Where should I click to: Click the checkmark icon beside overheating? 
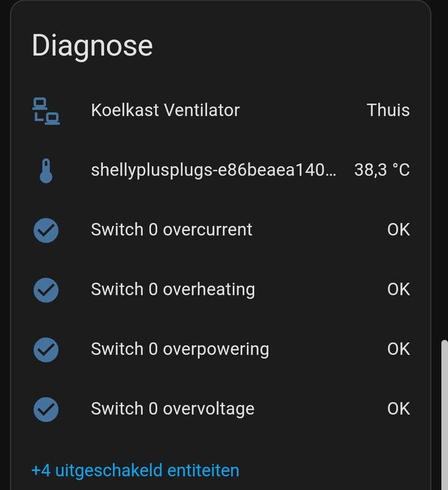tap(45, 289)
